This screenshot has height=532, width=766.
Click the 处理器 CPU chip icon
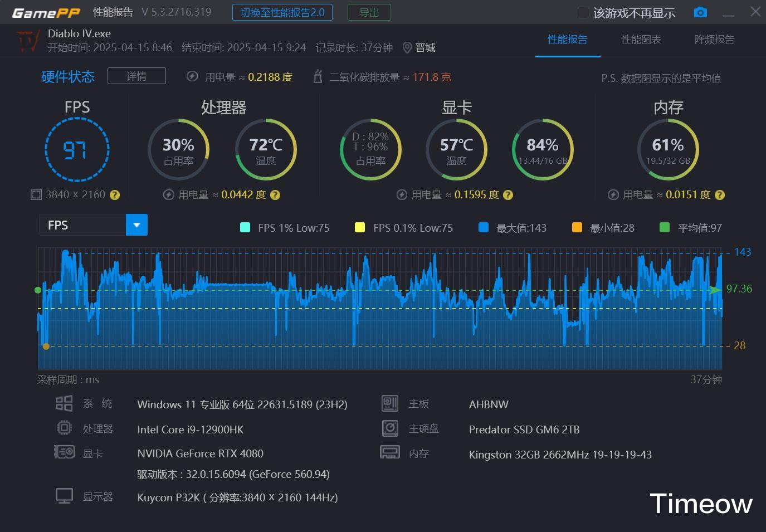point(64,428)
